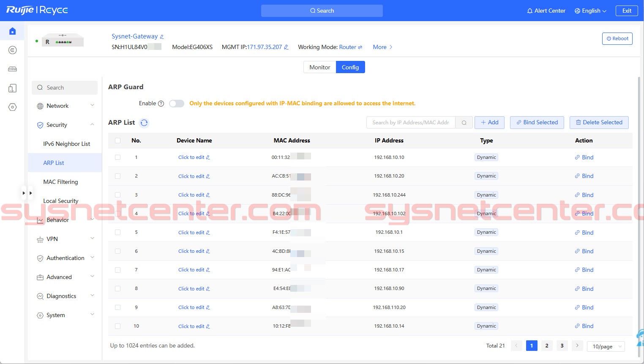The image size is (644, 364).
Task: Open Alert Center bell icon
Action: [529, 11]
